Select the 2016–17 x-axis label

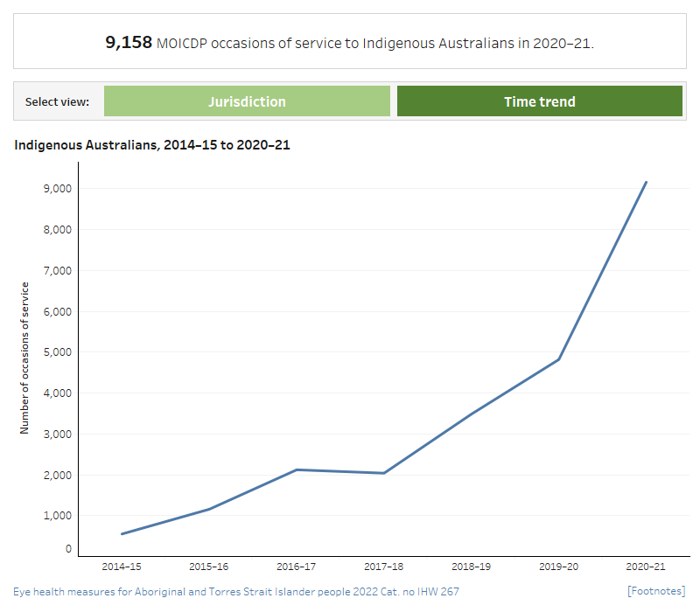(x=296, y=567)
